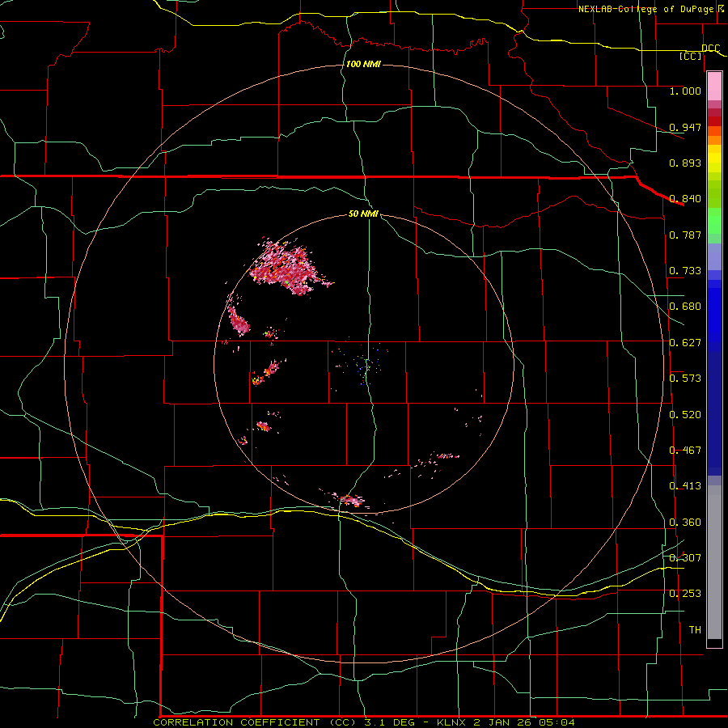Click the DCC label above the color scale

click(710, 48)
